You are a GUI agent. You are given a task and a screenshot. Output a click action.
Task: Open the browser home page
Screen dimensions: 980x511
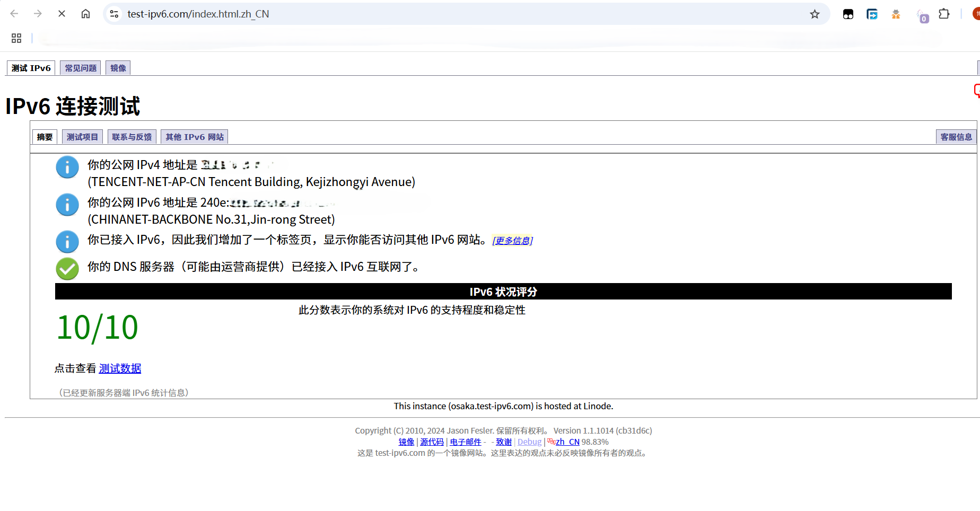[85, 14]
